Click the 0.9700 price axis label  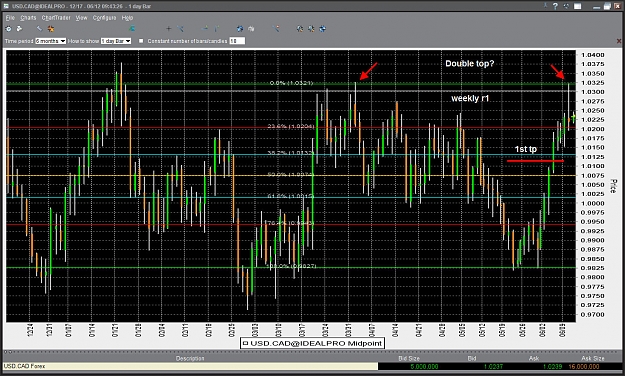pyautogui.click(x=593, y=315)
